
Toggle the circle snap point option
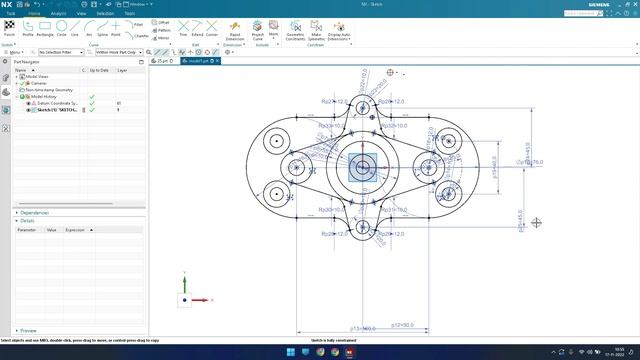pyautogui.click(x=199, y=52)
